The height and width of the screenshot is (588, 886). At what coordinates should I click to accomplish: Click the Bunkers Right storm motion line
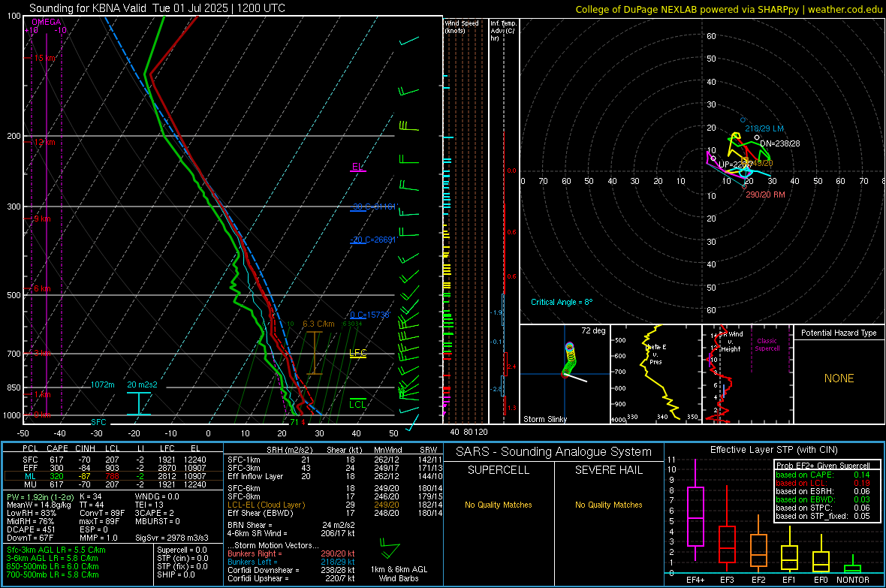[291, 553]
